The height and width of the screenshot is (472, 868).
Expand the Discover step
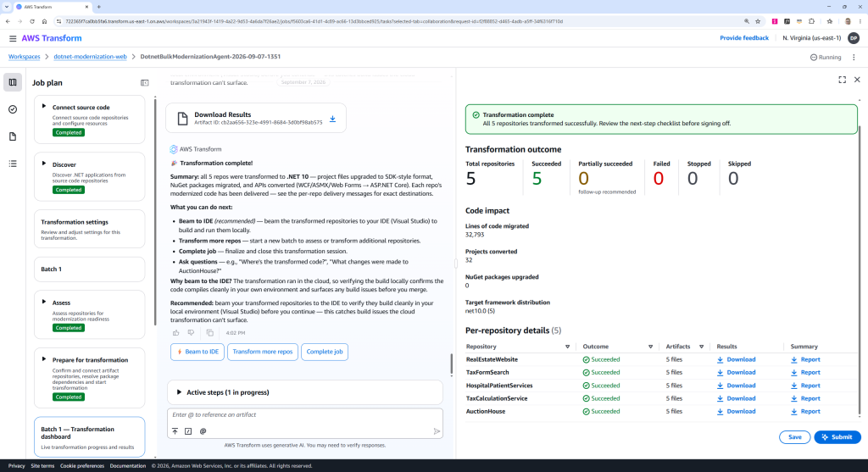point(44,164)
